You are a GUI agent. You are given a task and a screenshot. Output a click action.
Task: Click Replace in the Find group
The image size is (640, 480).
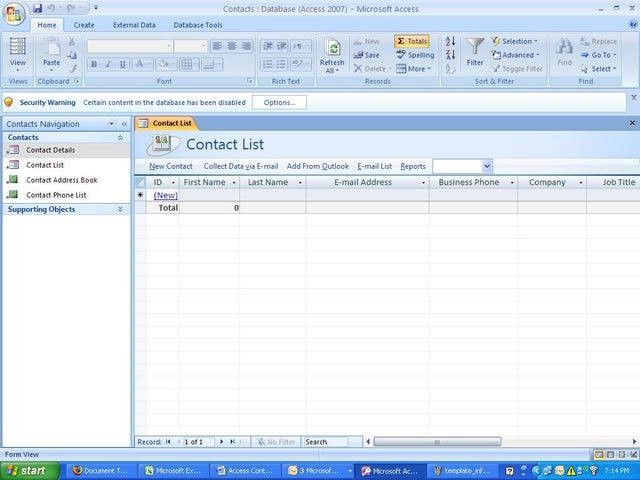(x=598, y=41)
